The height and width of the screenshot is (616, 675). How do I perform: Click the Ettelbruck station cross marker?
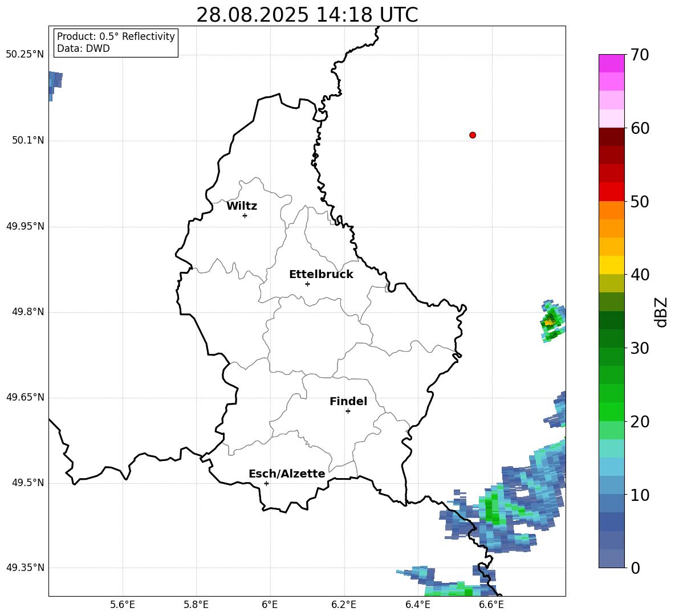tap(307, 284)
